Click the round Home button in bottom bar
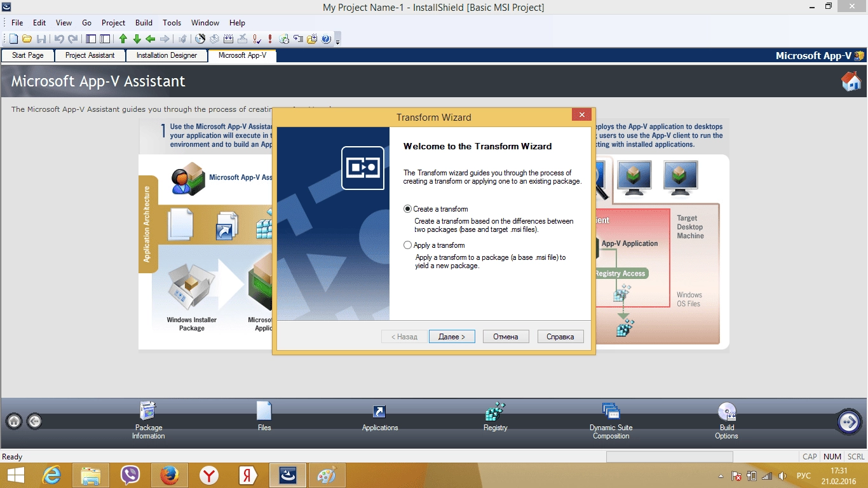 tap(14, 421)
